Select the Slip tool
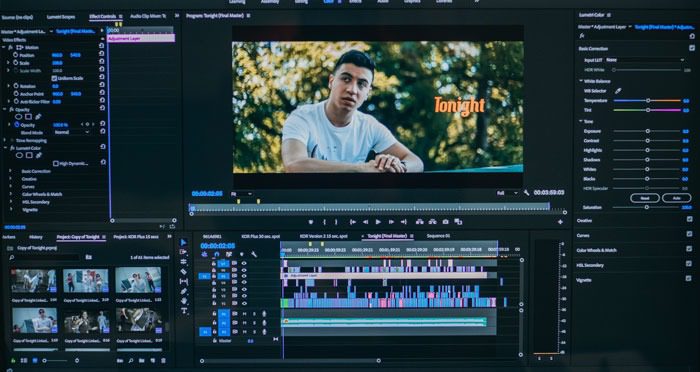Screen dimensions: 700x372 point(183,281)
